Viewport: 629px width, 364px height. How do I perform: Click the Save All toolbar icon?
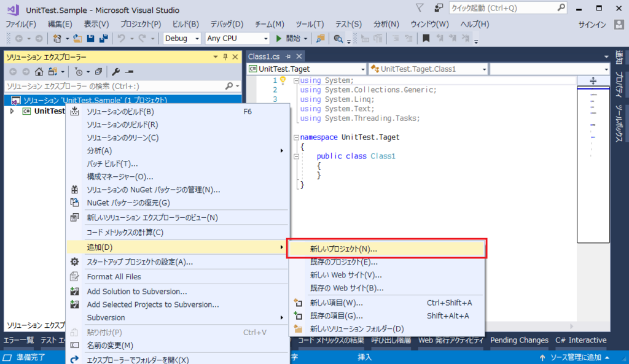[x=103, y=39]
